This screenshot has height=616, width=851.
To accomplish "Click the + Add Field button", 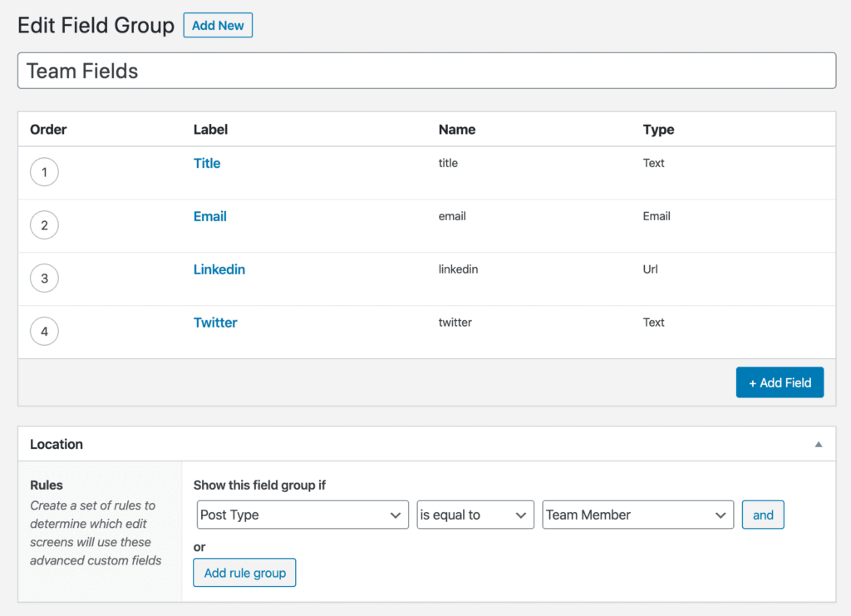I will tap(780, 382).
